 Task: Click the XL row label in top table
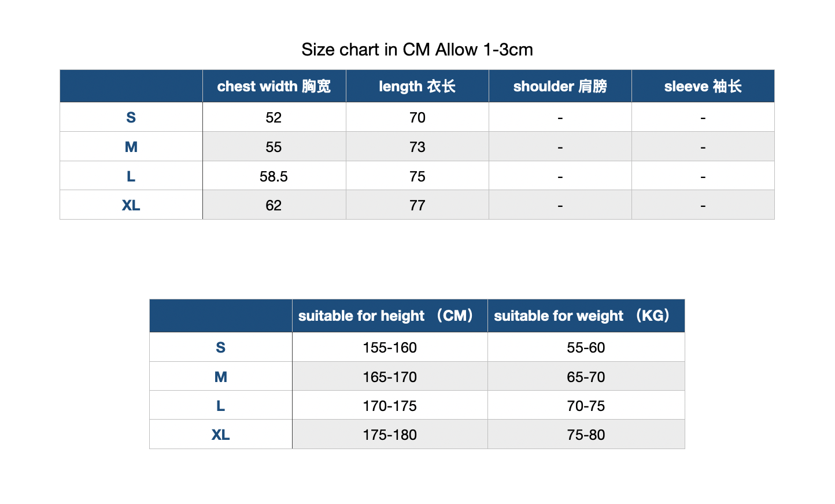pos(131,205)
